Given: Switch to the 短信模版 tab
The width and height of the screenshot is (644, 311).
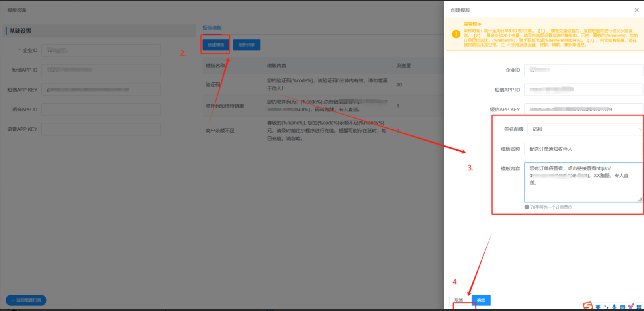Looking at the screenshot, I should pos(212,28).
